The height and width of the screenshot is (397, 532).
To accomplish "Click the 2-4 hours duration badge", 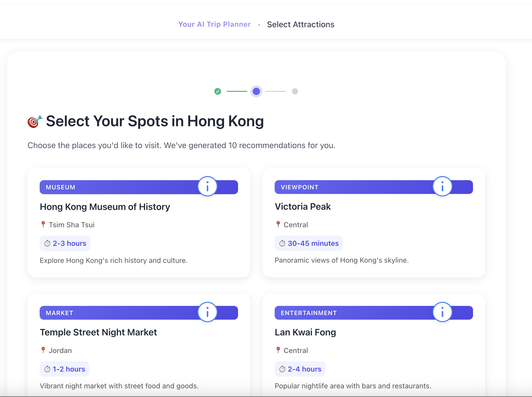I will [x=300, y=369].
